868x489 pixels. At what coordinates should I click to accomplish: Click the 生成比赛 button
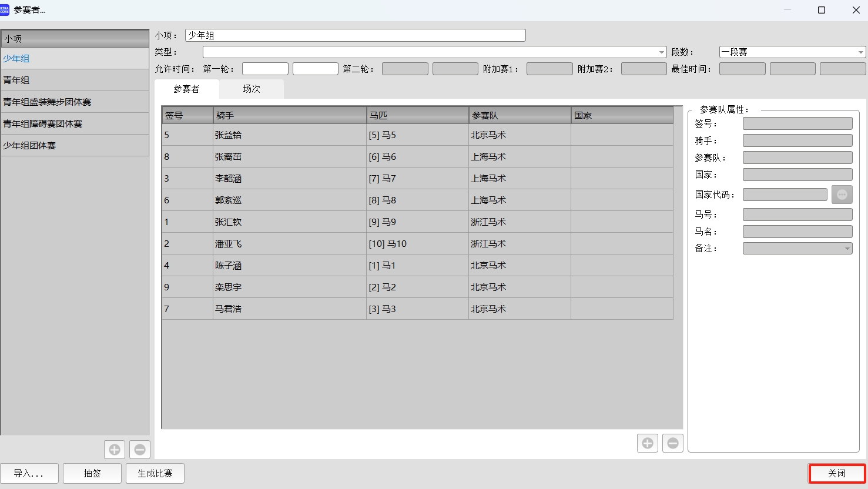point(155,473)
